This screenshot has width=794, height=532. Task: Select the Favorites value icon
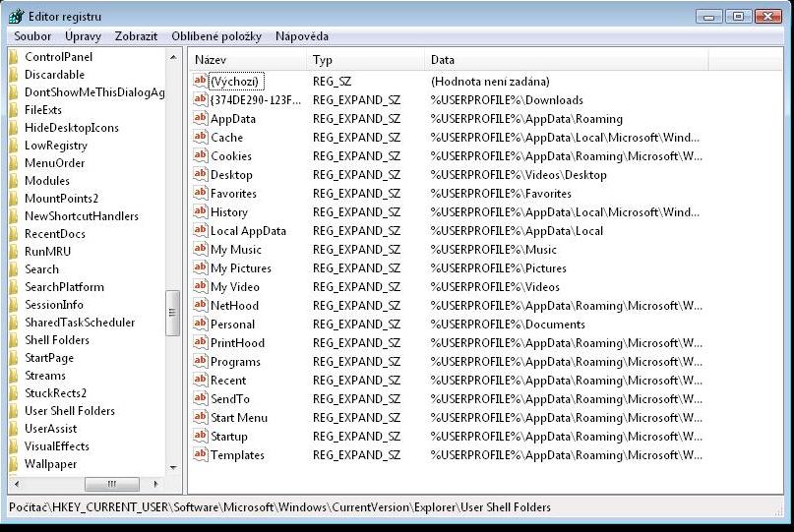click(201, 194)
